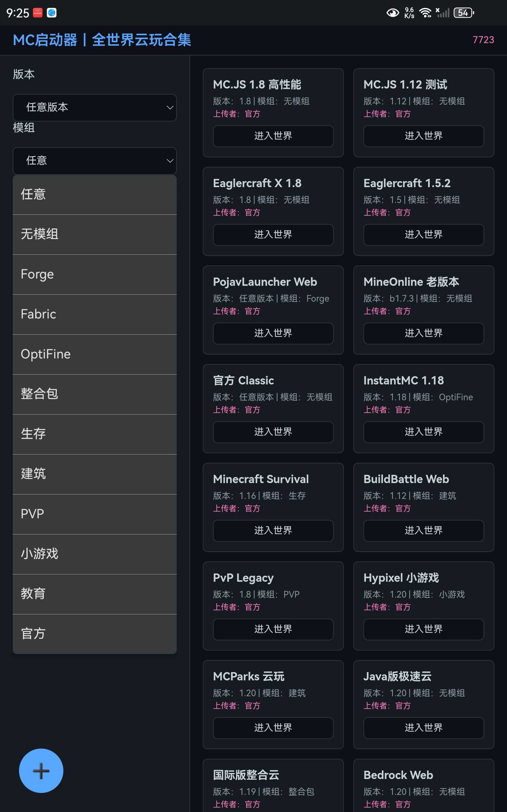Enter world for Eaglercraft 1.5.2
507x812 pixels.
[423, 234]
